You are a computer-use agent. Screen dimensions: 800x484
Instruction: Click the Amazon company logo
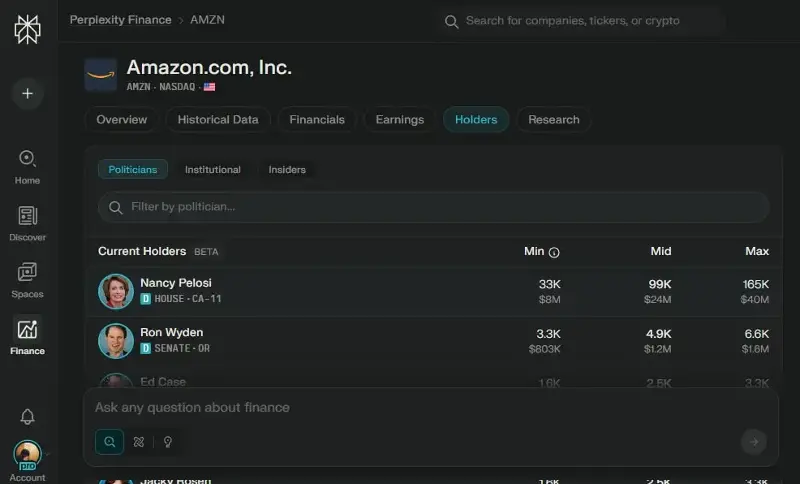(101, 75)
